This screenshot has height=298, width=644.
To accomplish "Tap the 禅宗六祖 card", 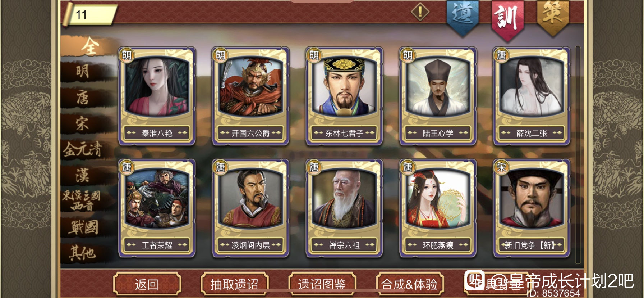I will coord(344,208).
